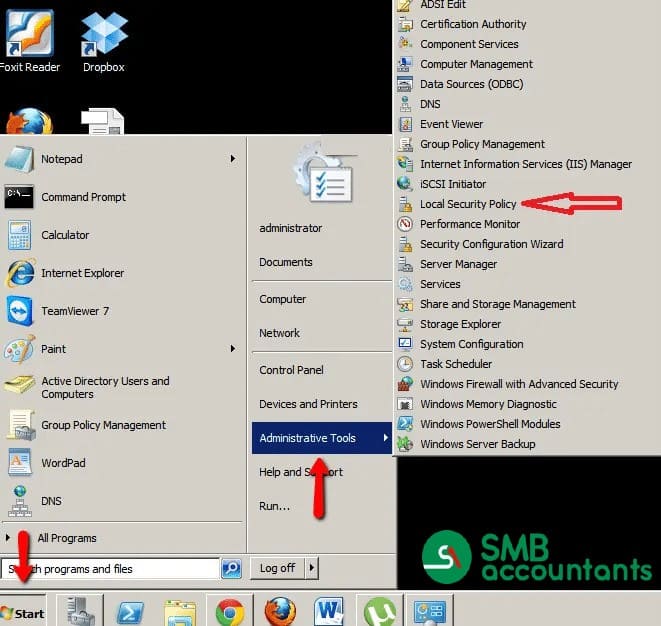Launch Command Prompt from its icon
The height and width of the screenshot is (626, 661).
pos(19,197)
